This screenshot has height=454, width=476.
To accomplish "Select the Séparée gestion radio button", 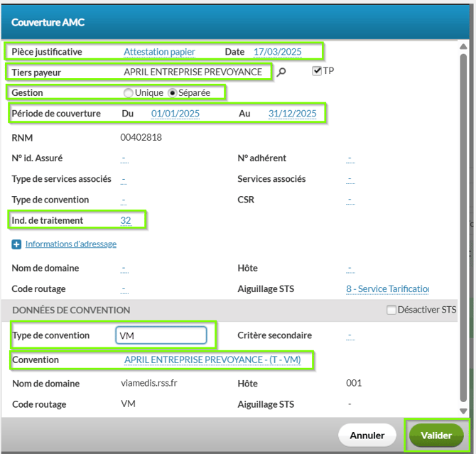I will click(x=172, y=93).
